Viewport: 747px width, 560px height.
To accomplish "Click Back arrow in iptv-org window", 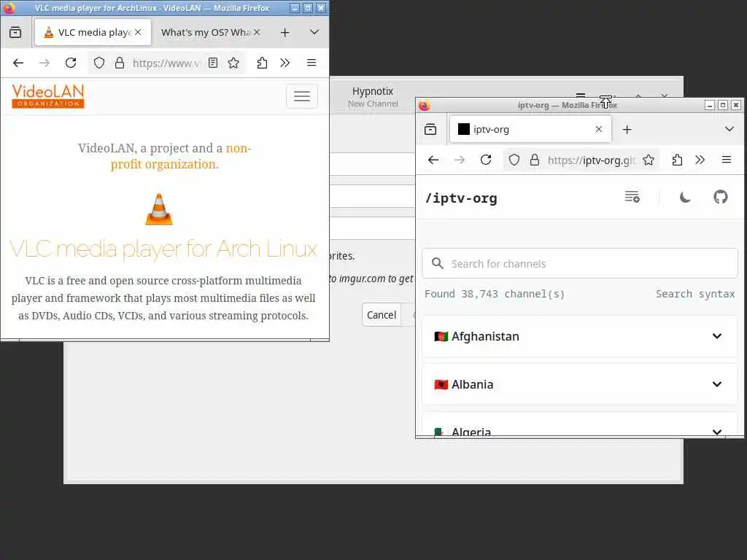I will pos(433,160).
